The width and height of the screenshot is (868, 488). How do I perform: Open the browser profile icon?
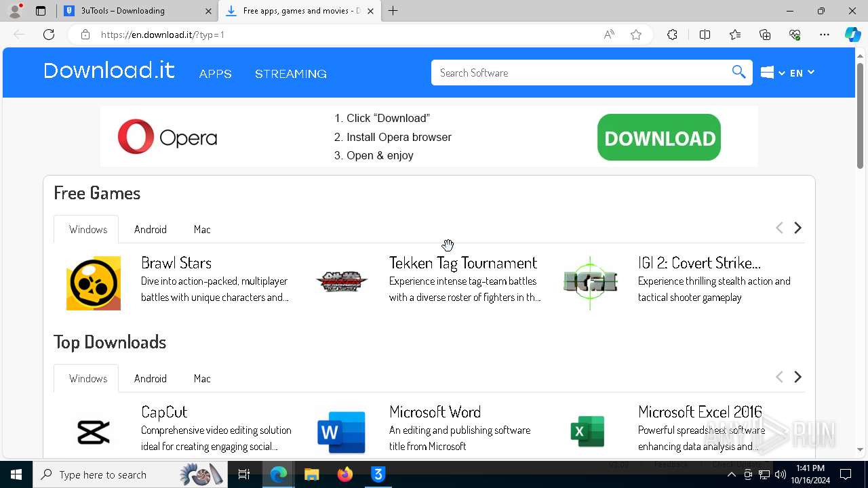point(15,11)
